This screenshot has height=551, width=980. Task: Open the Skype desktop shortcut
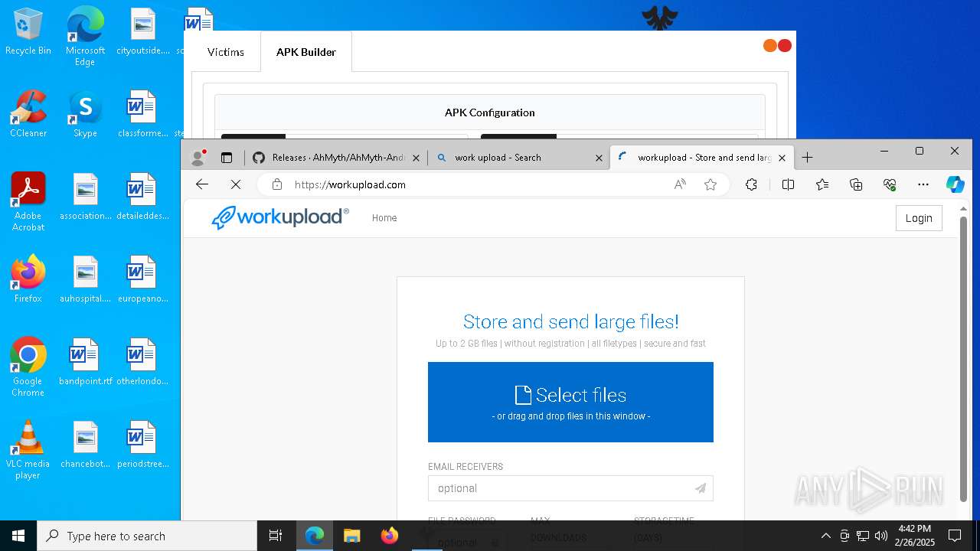pos(85,114)
